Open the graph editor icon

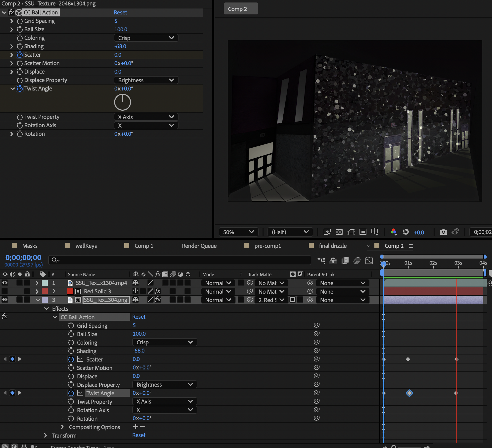tap(369, 261)
